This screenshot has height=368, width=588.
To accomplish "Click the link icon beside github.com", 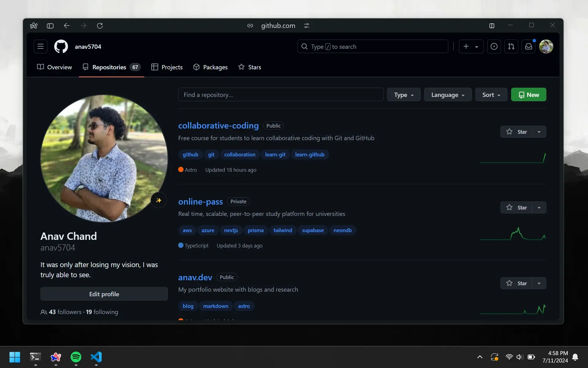I will (x=250, y=26).
